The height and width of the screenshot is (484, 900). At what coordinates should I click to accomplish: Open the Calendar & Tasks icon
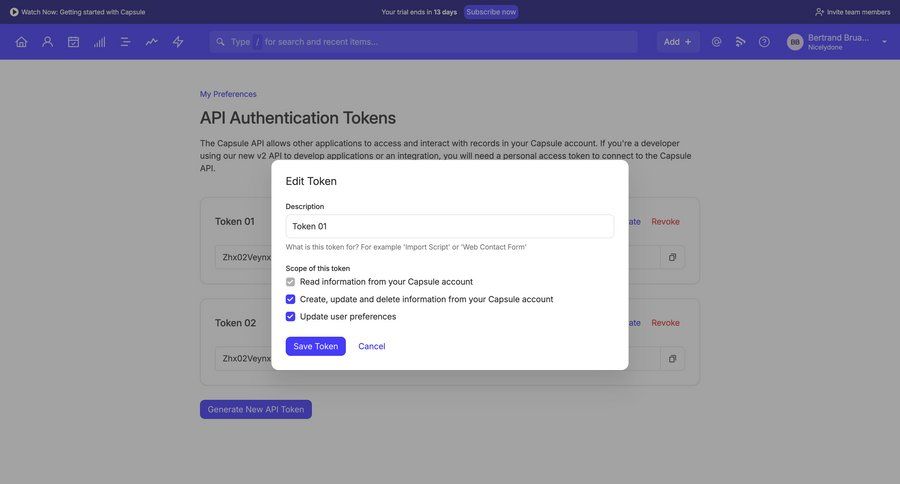(x=73, y=42)
